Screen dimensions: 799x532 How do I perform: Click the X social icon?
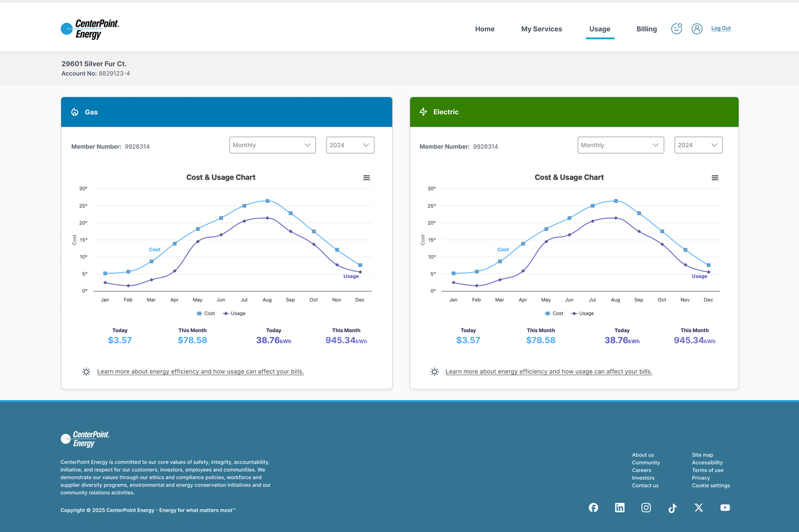(699, 508)
